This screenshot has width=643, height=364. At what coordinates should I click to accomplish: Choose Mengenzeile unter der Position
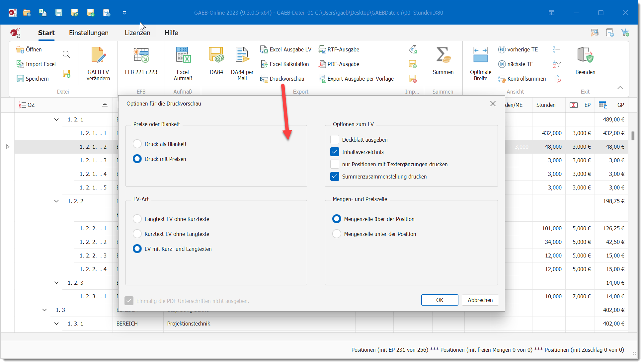click(337, 234)
